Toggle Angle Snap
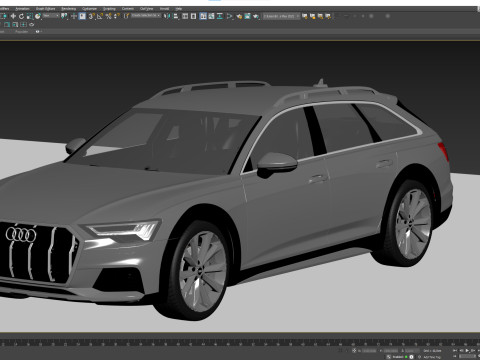Screen dimensions: 480x360 point(100,16)
